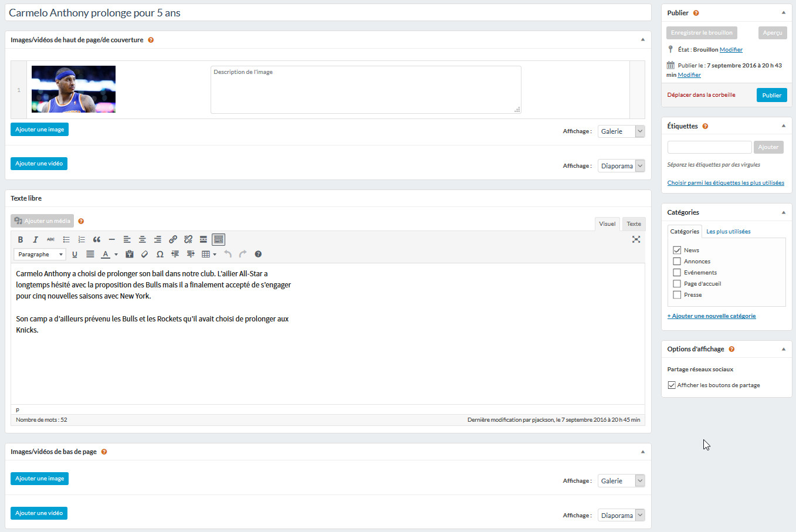Collapse the bottom images/videos panel
This screenshot has width=796, height=532.
pyautogui.click(x=642, y=452)
